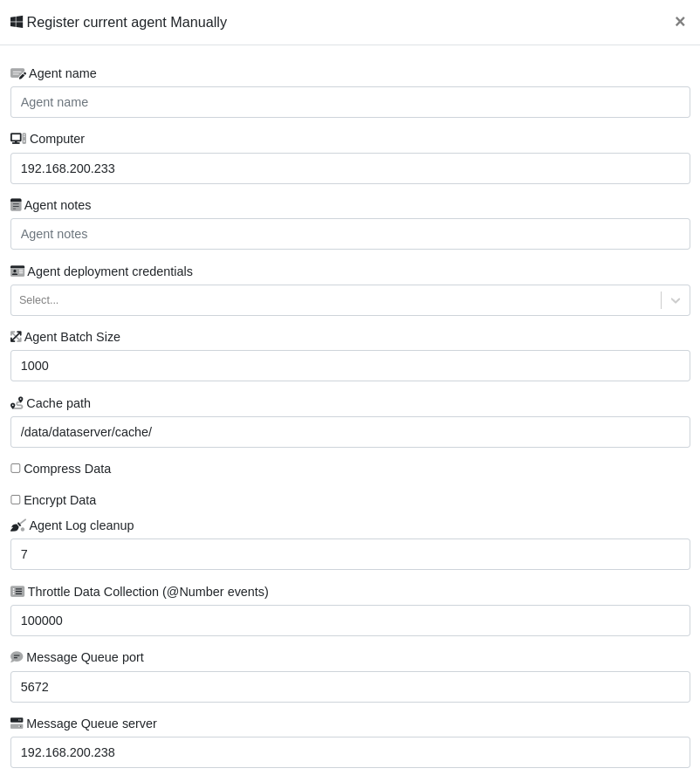Click into the Computer IP address field
Image resolution: width=700 pixels, height=782 pixels.
[x=350, y=168]
